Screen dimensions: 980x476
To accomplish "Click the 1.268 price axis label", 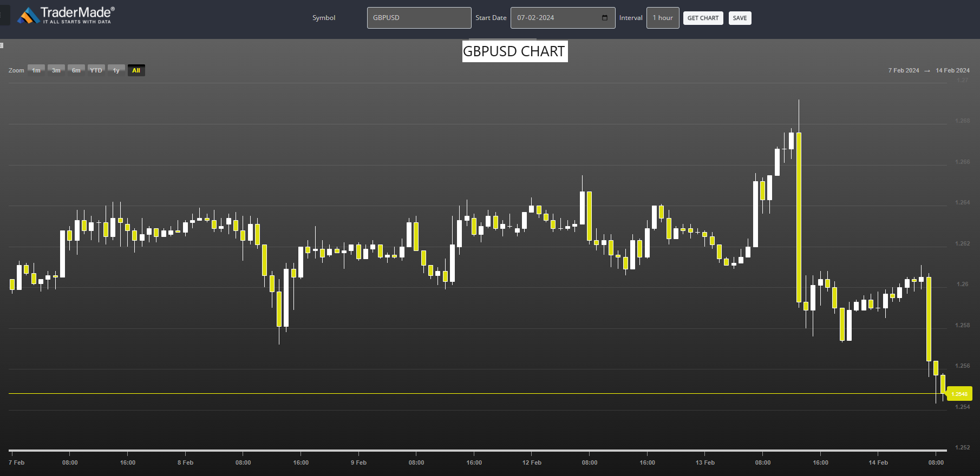I will (x=963, y=121).
